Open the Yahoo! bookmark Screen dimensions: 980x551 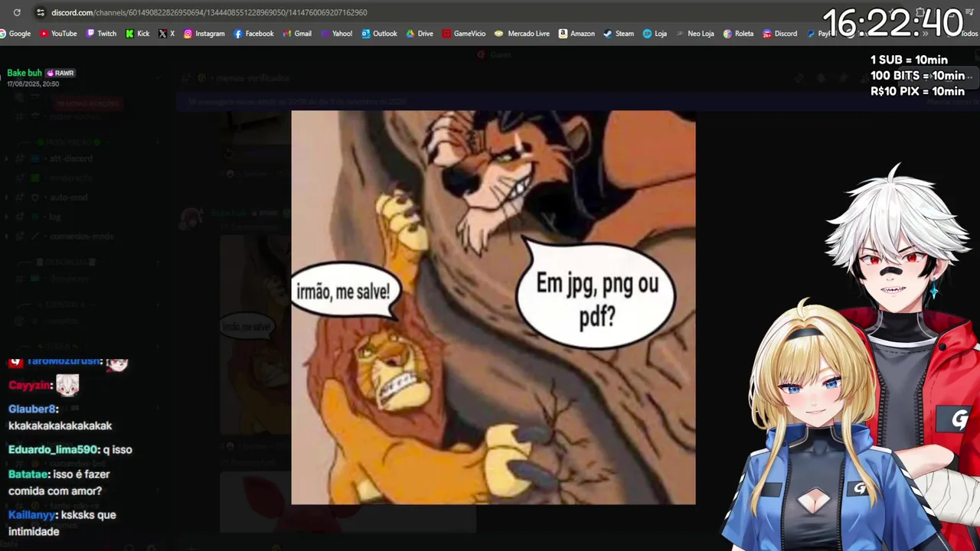[336, 34]
